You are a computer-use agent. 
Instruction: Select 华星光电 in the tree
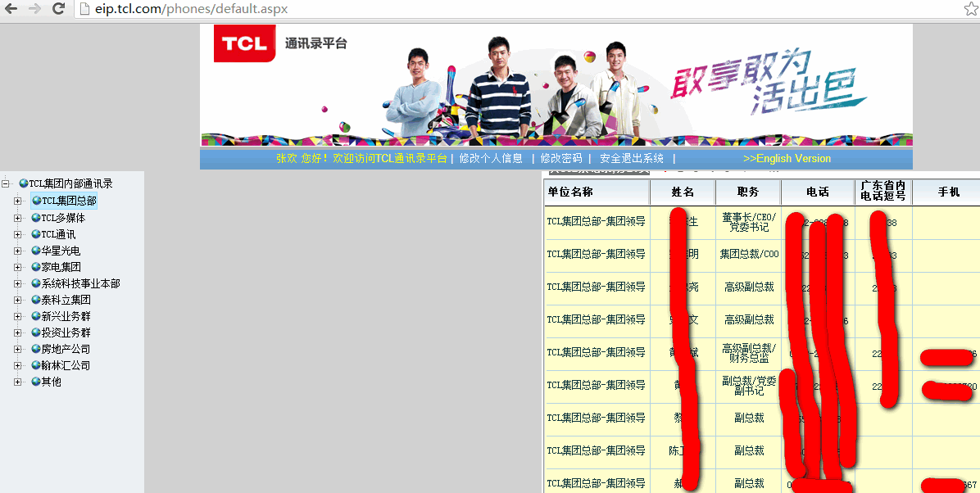[x=61, y=251]
